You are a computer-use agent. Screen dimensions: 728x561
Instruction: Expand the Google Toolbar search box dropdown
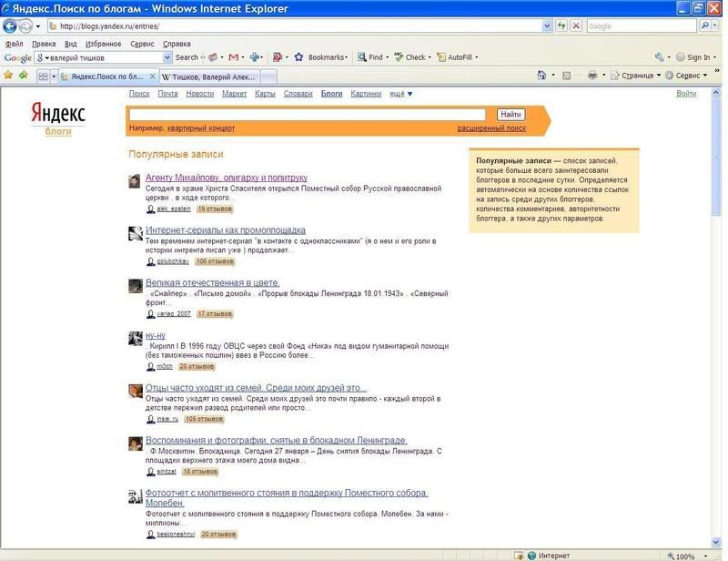[167, 57]
